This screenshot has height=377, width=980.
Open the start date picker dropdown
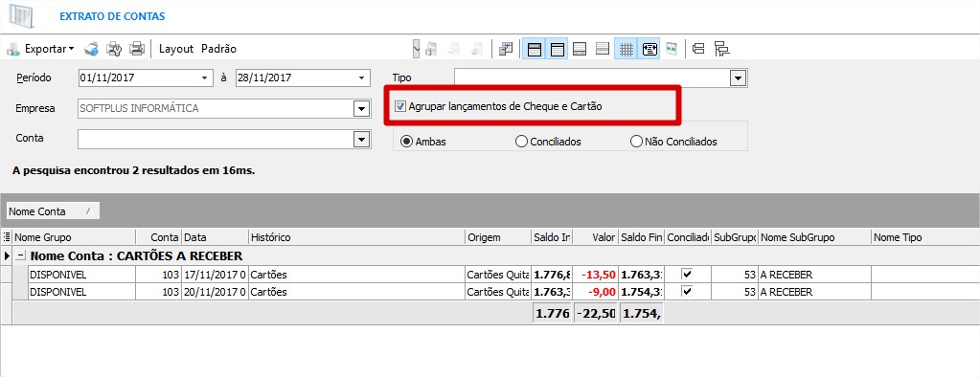204,78
